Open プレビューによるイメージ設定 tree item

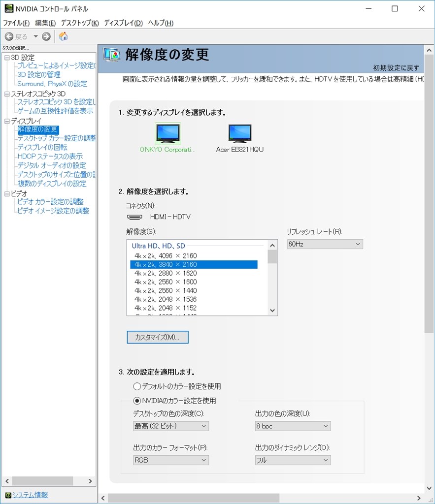point(56,65)
